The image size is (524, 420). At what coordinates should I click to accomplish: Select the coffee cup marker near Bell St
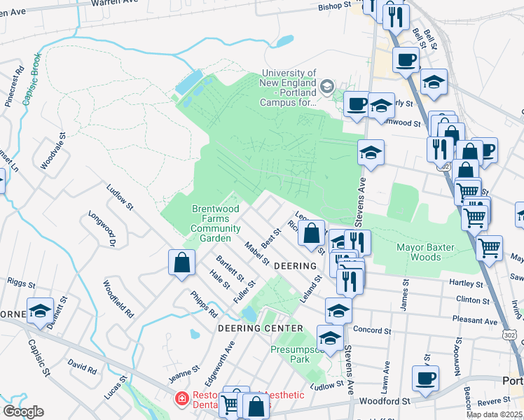click(406, 61)
